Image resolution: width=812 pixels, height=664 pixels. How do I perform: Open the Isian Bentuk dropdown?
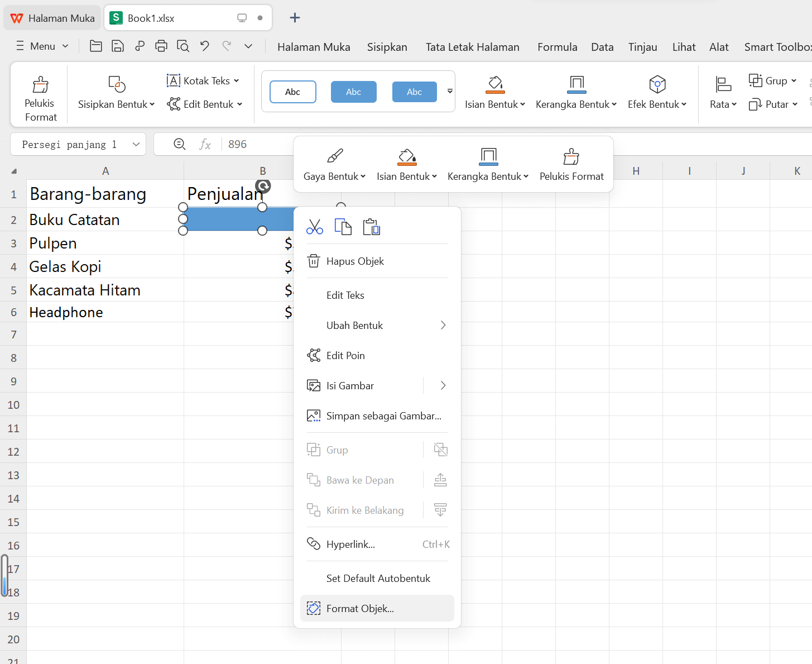pos(495,92)
